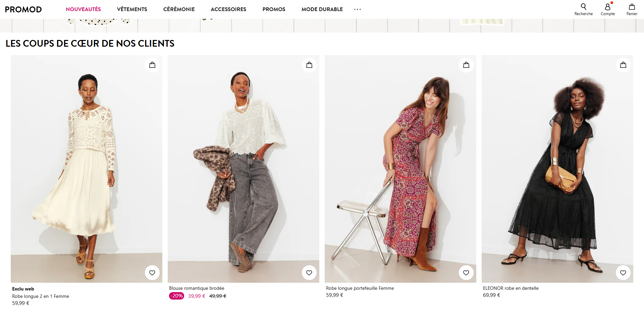Image resolution: width=644 pixels, height=320 pixels.
Task: Select the NOUVEAUTÉS menu item
Action: pyautogui.click(x=83, y=9)
